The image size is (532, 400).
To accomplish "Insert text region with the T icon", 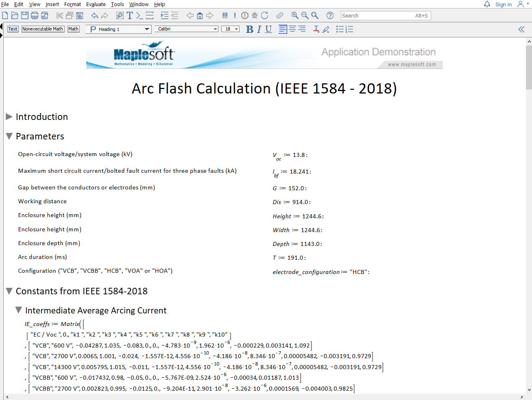I will 130,15.
